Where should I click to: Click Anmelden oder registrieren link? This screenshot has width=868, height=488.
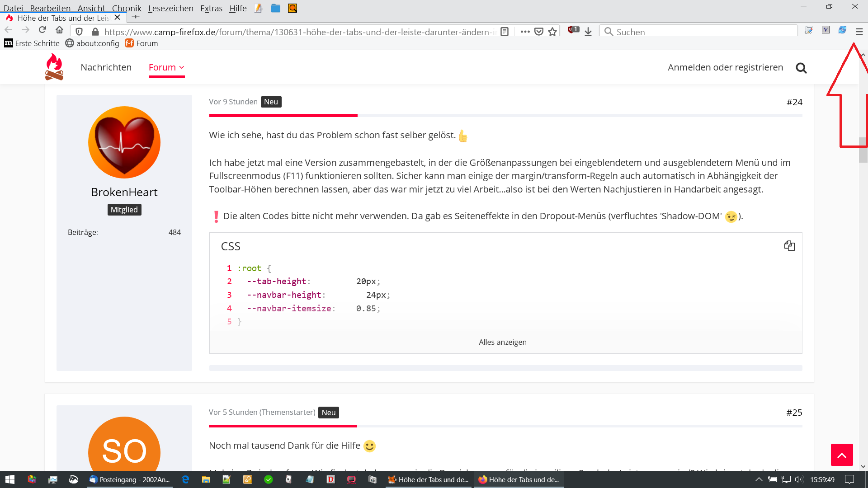pyautogui.click(x=725, y=67)
